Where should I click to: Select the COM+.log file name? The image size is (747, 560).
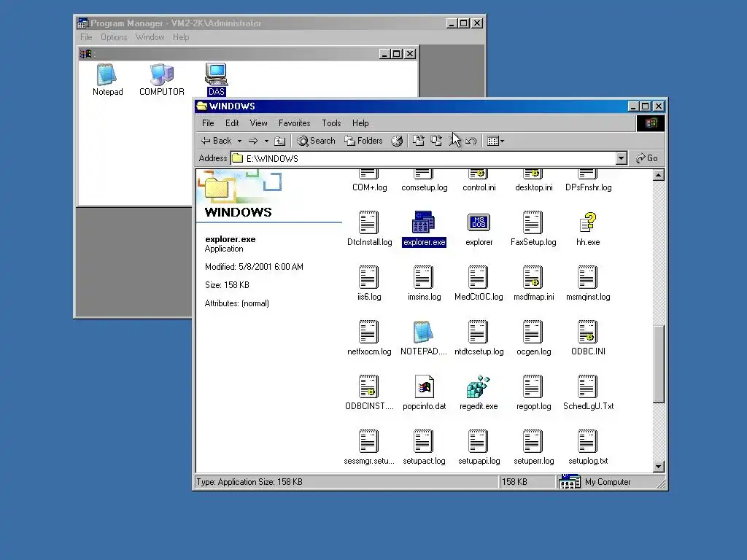point(369,187)
